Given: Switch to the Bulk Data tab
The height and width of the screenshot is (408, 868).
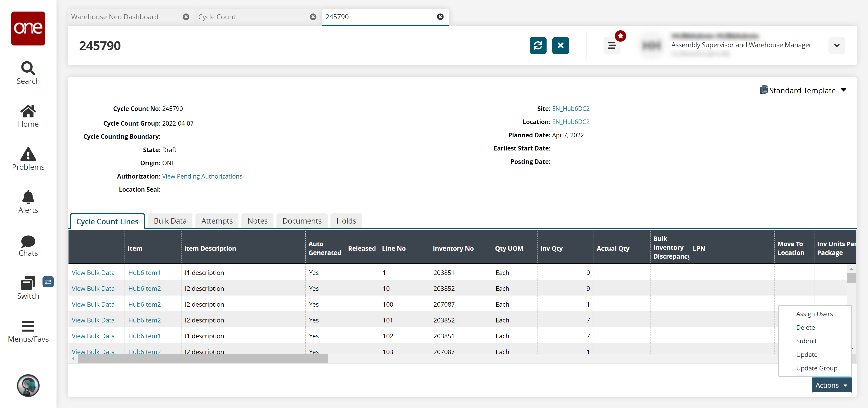Looking at the screenshot, I should pyautogui.click(x=170, y=221).
